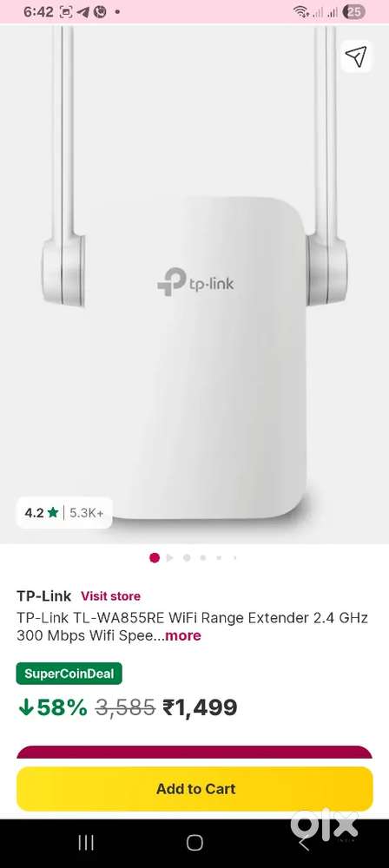Expand product title with more link

click(x=183, y=635)
